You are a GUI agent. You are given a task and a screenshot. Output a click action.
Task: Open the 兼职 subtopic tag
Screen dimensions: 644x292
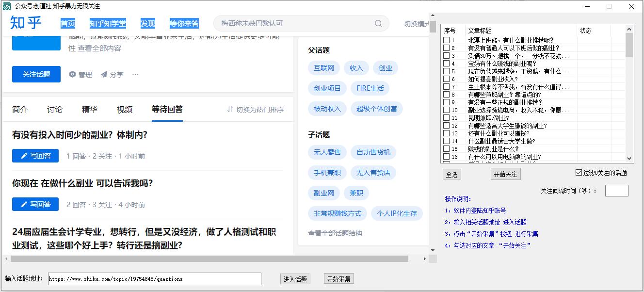(x=356, y=193)
